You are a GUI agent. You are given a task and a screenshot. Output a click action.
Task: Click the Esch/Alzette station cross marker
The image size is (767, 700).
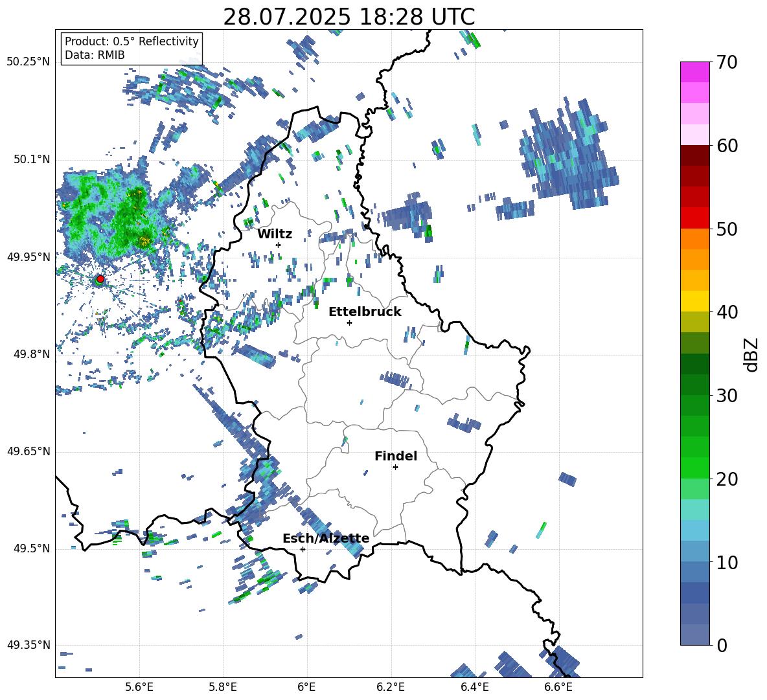pos(303,549)
